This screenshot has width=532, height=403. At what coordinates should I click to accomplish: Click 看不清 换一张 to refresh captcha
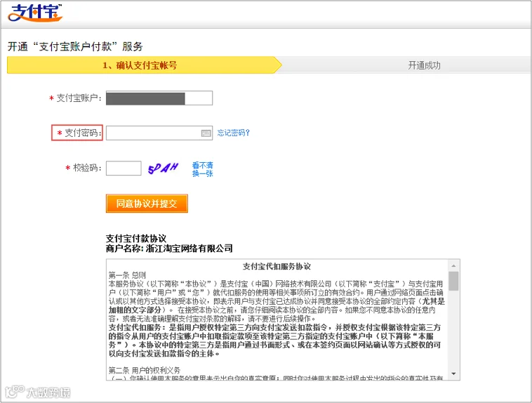click(x=203, y=169)
